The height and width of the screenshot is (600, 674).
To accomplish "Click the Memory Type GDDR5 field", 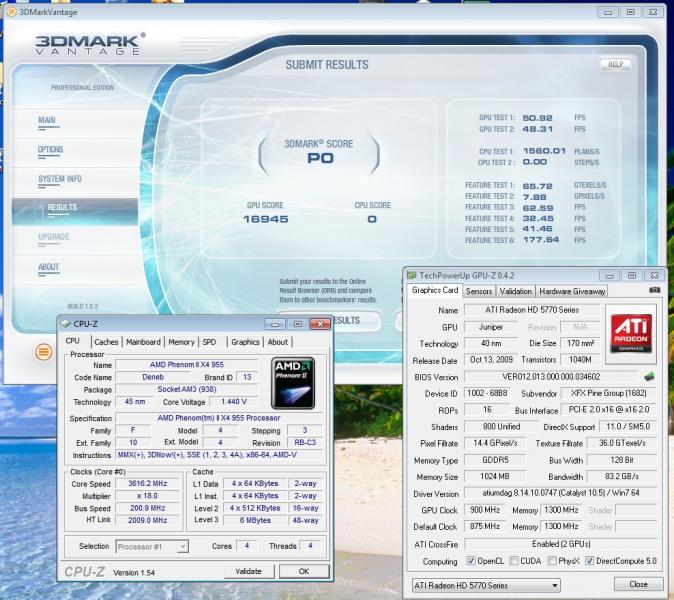I will (495, 460).
